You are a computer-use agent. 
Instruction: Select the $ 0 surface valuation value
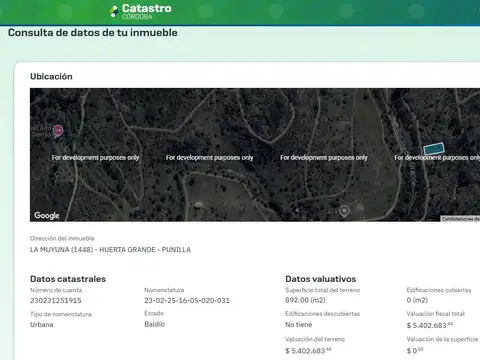pyautogui.click(x=415, y=351)
